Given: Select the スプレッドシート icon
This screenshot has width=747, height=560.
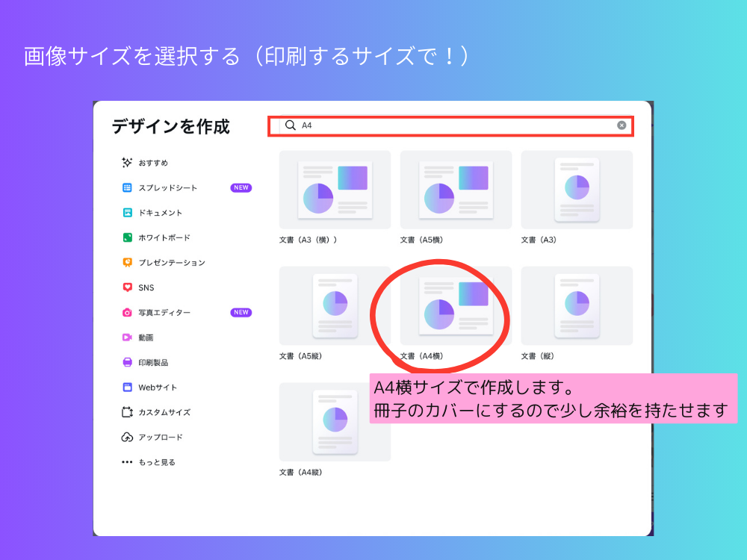Looking at the screenshot, I should tap(127, 188).
